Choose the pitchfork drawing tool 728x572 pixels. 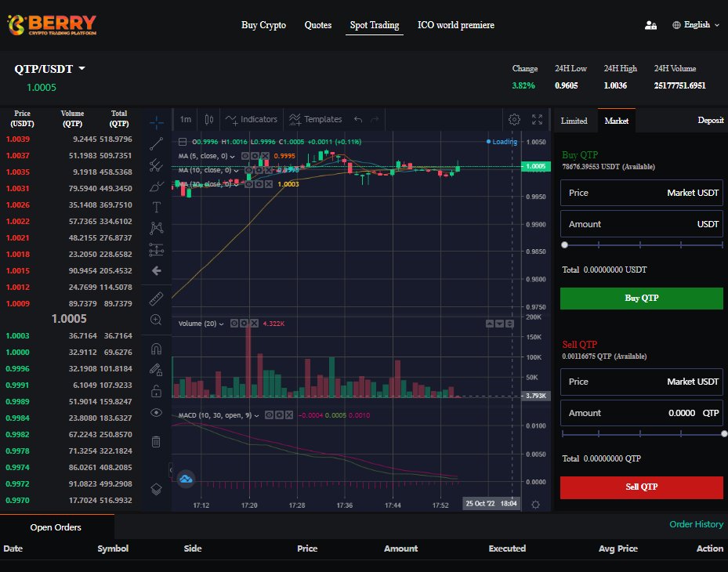(x=157, y=165)
